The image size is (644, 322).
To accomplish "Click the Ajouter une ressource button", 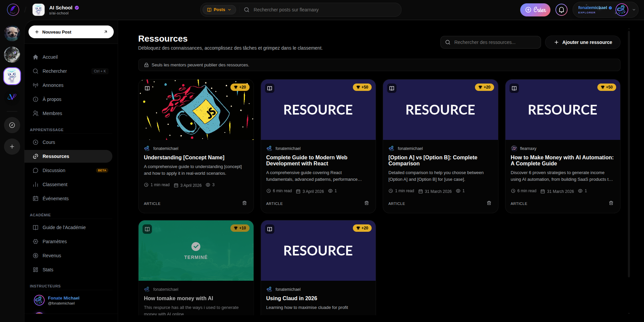I will point(583,42).
